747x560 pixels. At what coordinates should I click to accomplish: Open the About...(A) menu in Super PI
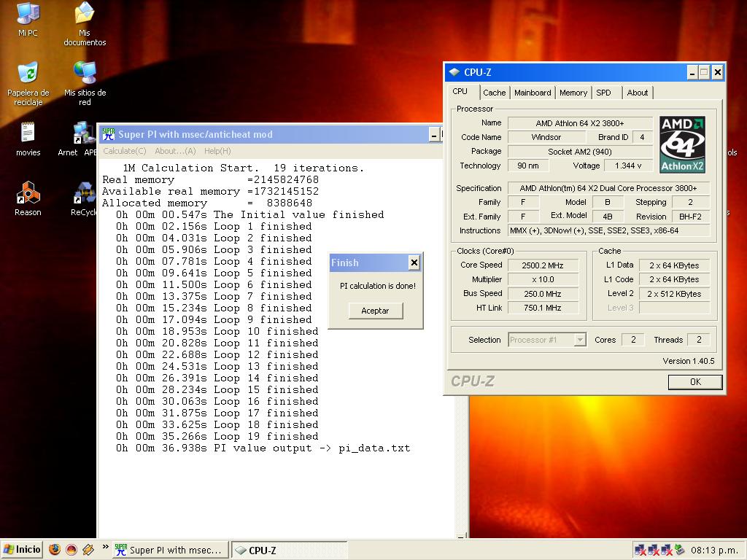pos(175,151)
